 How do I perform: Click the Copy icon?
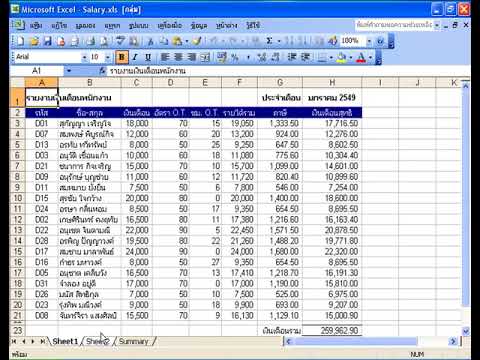pyautogui.click(x=163, y=41)
